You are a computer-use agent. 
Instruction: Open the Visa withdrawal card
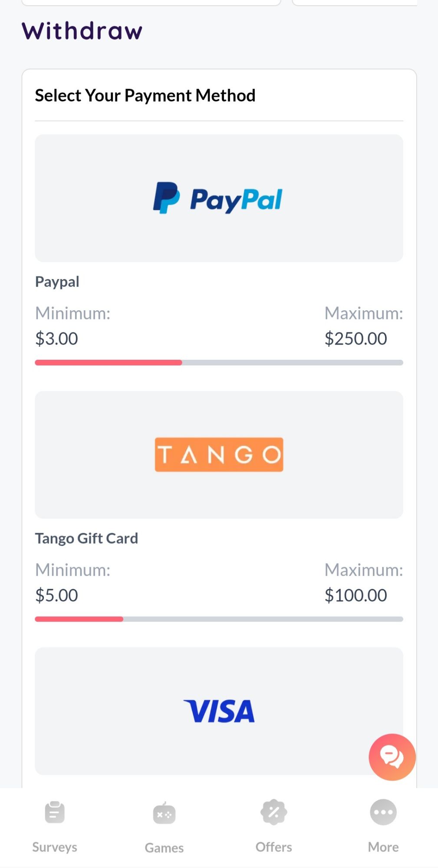point(218,710)
